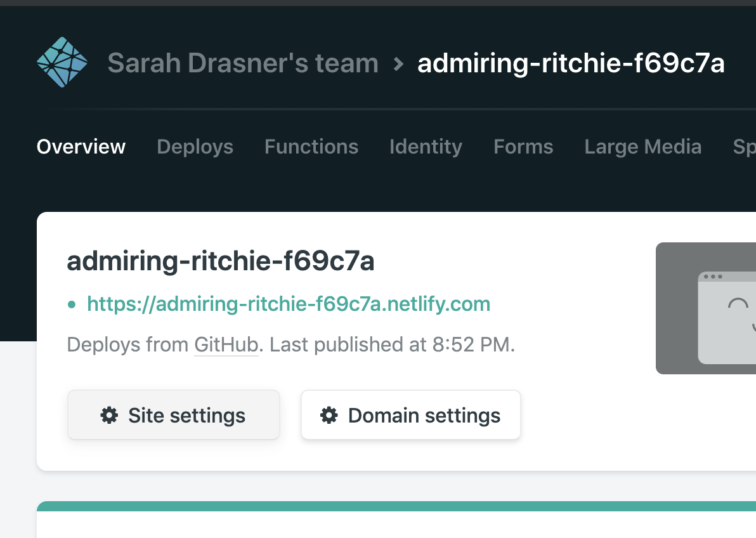Click the Overview tab

[x=81, y=147]
